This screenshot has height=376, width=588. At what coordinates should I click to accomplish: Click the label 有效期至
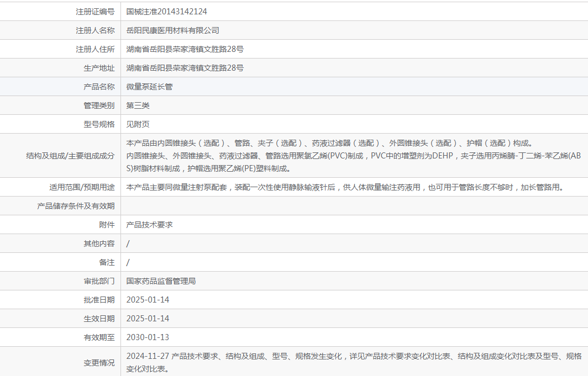point(99,337)
